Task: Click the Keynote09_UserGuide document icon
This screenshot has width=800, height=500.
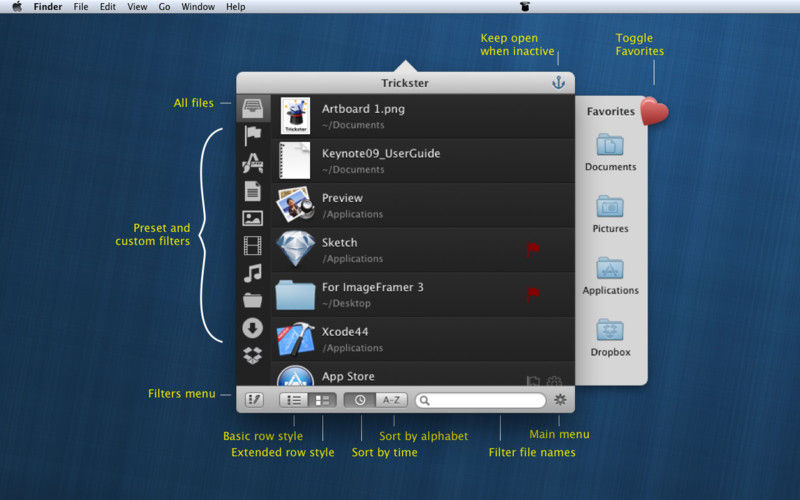Action: click(295, 160)
